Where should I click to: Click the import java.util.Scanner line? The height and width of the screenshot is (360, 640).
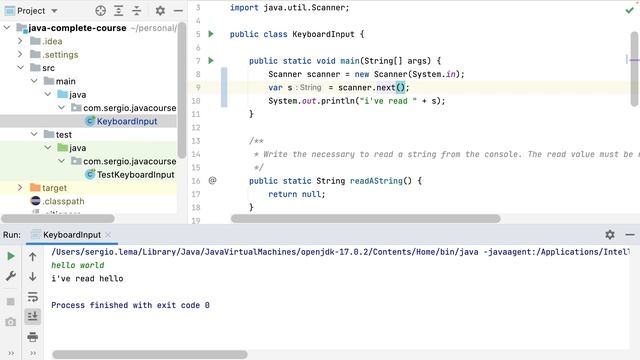[289, 7]
